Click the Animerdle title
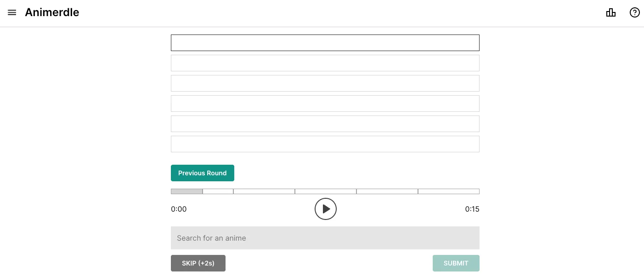644x277 pixels. coord(52,13)
